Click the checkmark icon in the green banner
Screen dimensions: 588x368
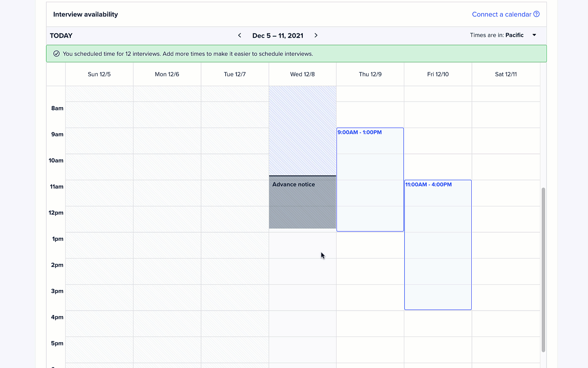56,54
